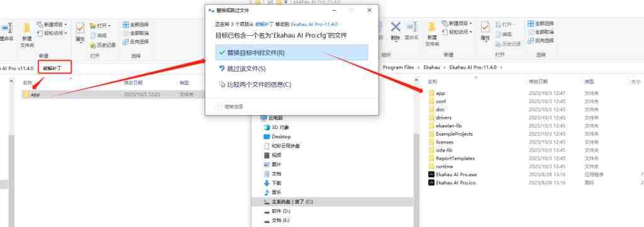Click Select None in right window ribbon
The image size is (644, 227).
pos(541,32)
